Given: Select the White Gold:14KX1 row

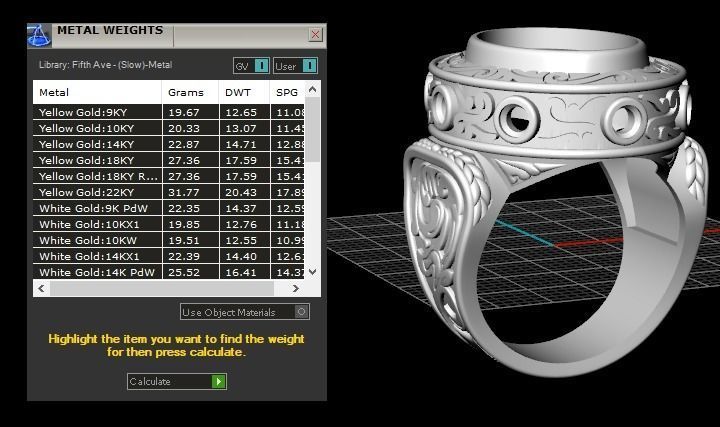Looking at the screenshot, I should point(169,257).
